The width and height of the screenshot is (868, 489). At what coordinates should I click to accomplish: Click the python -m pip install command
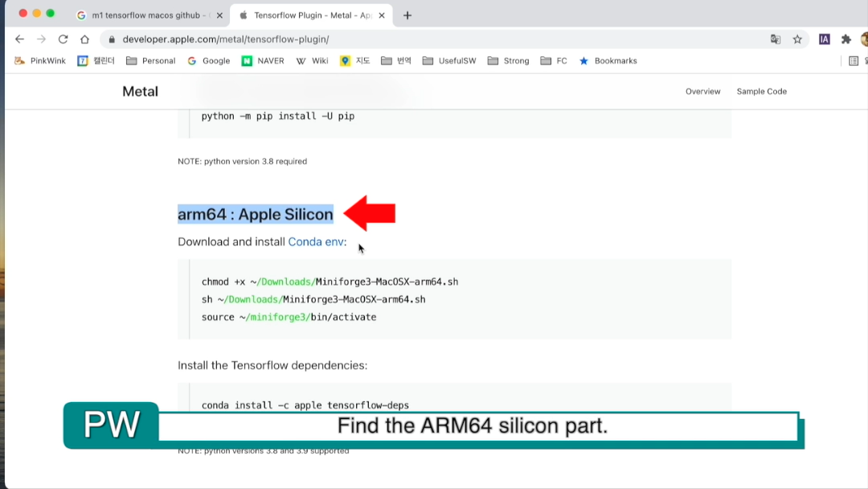click(278, 117)
